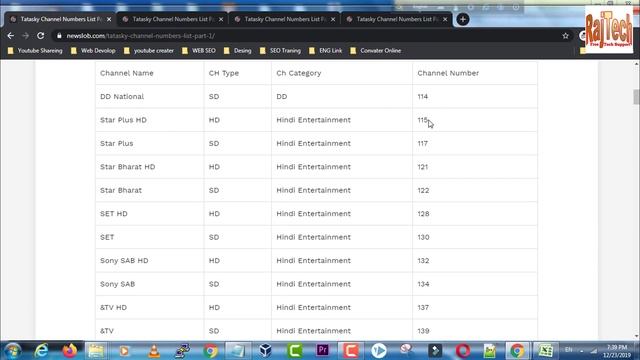Open the youtube creater bookmark folder
The height and width of the screenshot is (360, 640).
(x=149, y=51)
